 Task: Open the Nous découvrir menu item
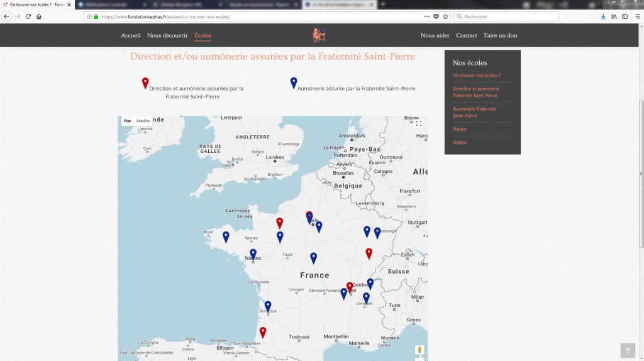click(167, 36)
